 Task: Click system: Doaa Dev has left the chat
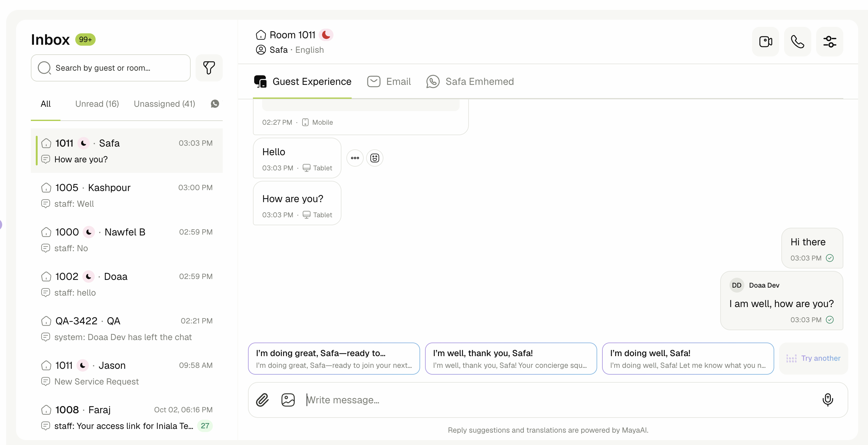(x=123, y=337)
